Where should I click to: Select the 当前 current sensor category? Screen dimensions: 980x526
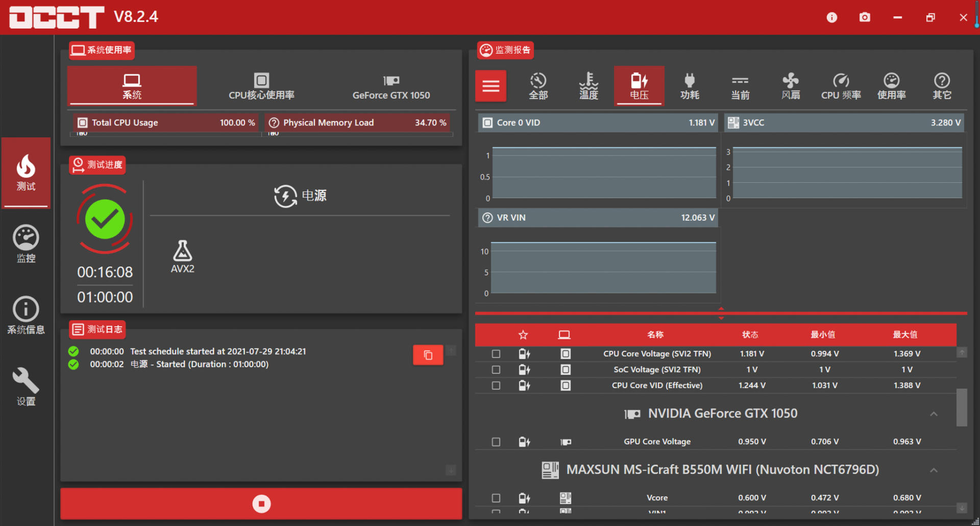pyautogui.click(x=740, y=86)
